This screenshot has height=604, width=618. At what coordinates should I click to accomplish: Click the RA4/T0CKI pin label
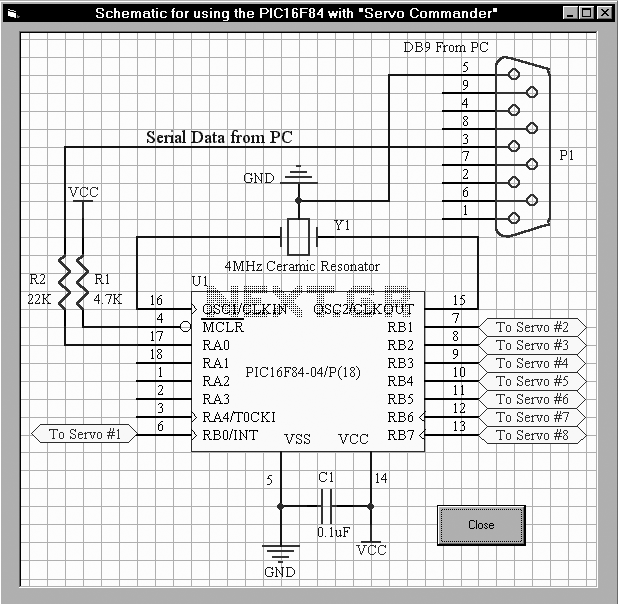tap(239, 417)
